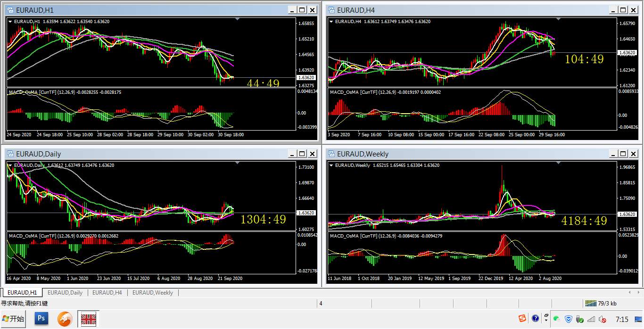Click the chart shift triangle in H1 chart
Screen dimensions: 644x329
[237, 19]
